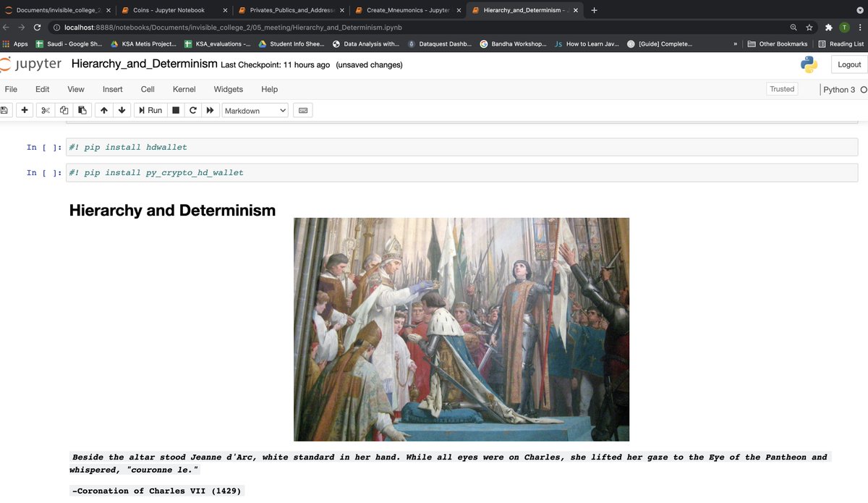Open the Bandha Workshop... bookmark
Image resolution: width=868 pixels, height=503 pixels.
(x=514, y=44)
